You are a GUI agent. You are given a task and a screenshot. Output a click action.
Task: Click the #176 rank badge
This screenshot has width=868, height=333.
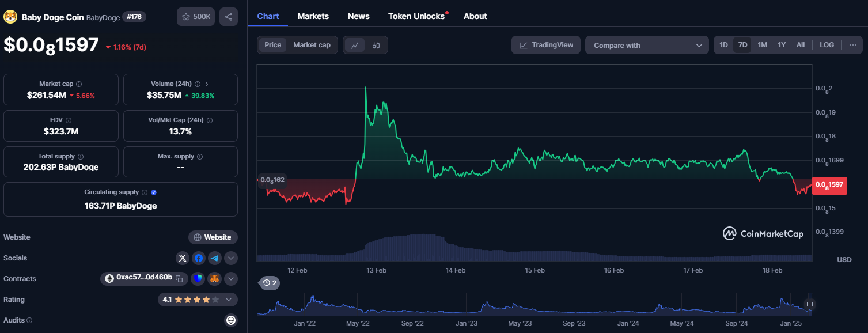(x=134, y=17)
